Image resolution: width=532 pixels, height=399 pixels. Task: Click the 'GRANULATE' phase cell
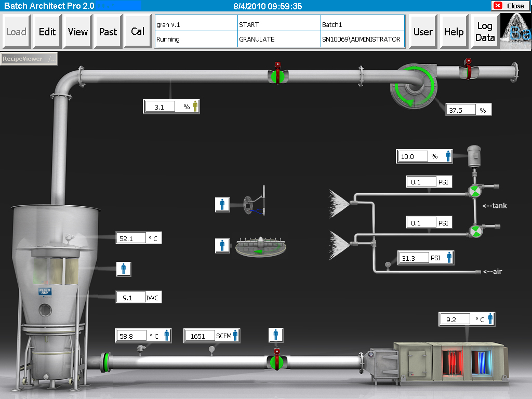pos(279,39)
